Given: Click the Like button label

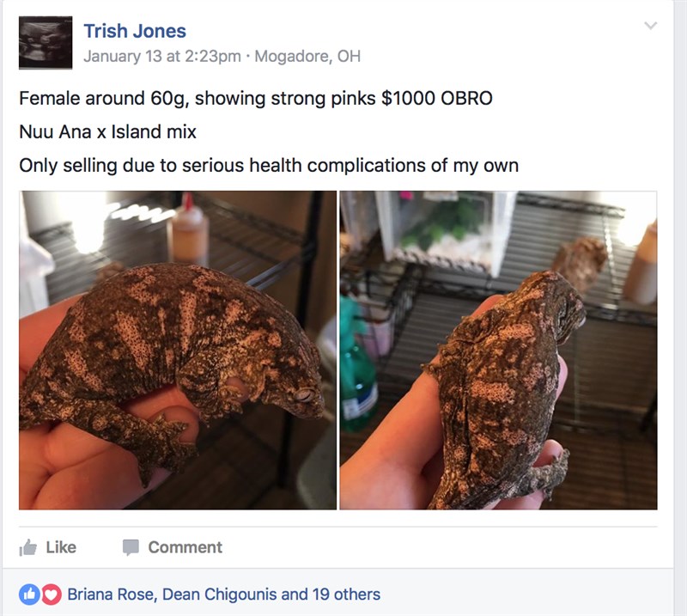Looking at the screenshot, I should coord(61,547).
